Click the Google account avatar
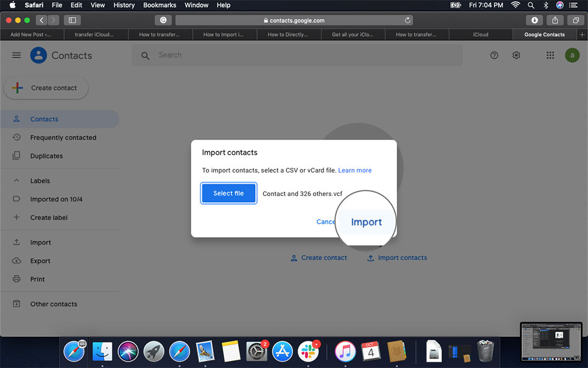Image resolution: width=588 pixels, height=368 pixels. tap(572, 55)
